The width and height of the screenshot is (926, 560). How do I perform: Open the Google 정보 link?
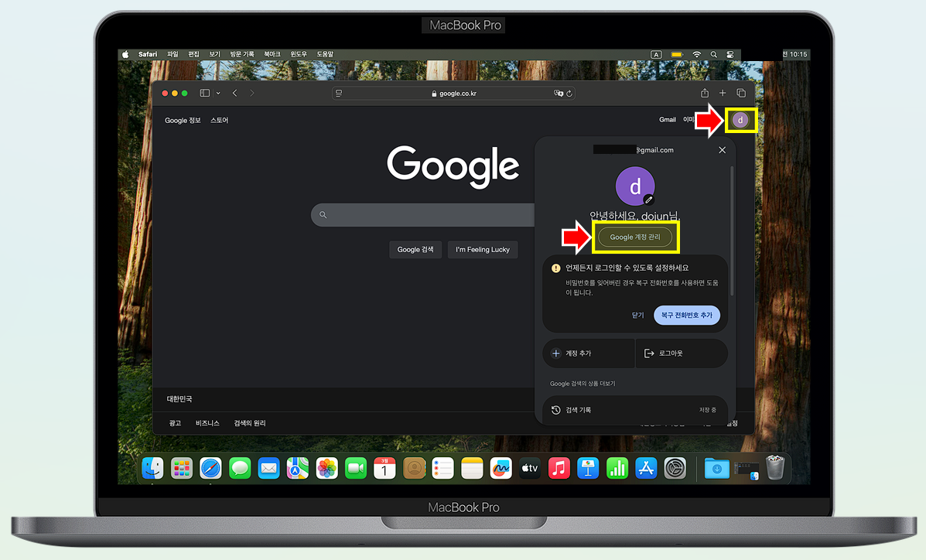(x=183, y=120)
